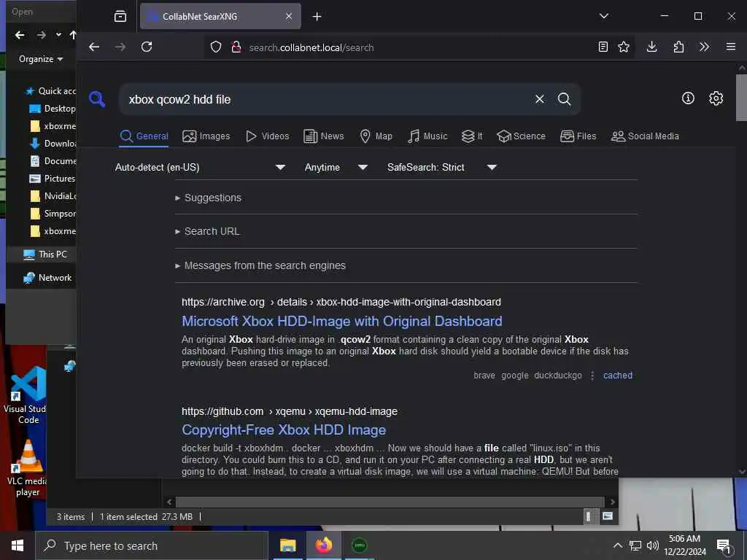Switch to Map search category

[376, 136]
